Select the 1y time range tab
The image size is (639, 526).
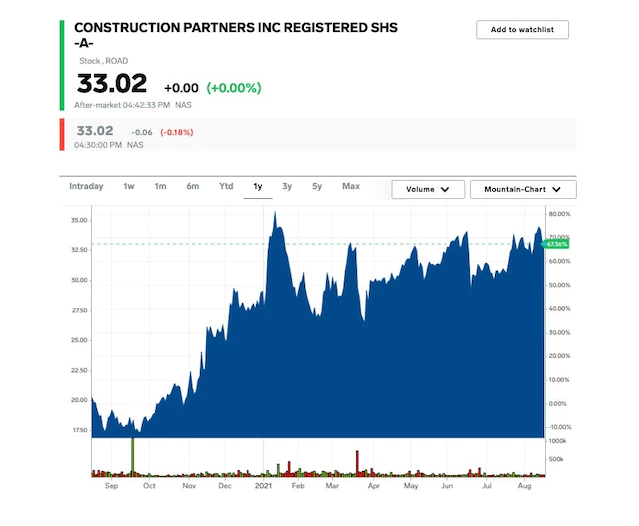coord(258,186)
